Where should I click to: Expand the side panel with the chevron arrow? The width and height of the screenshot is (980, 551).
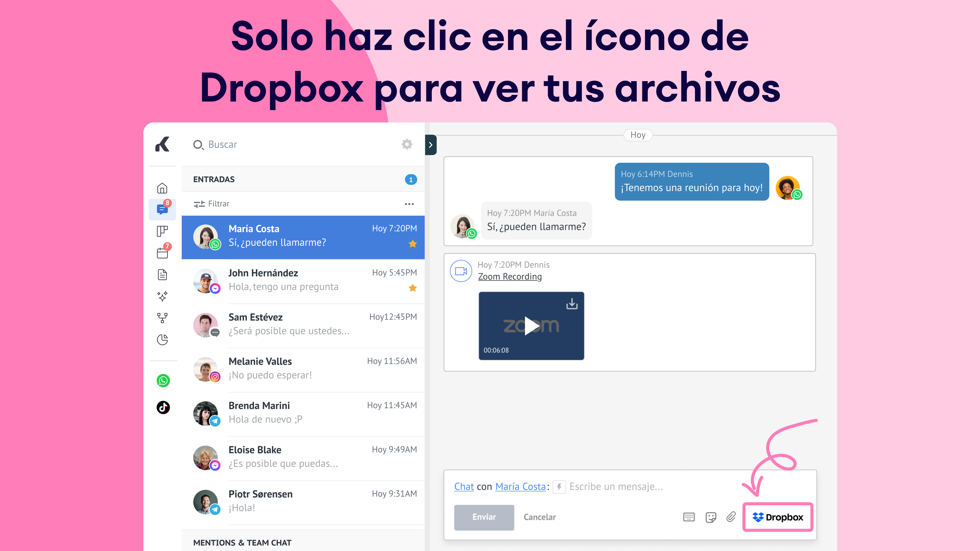click(x=431, y=145)
